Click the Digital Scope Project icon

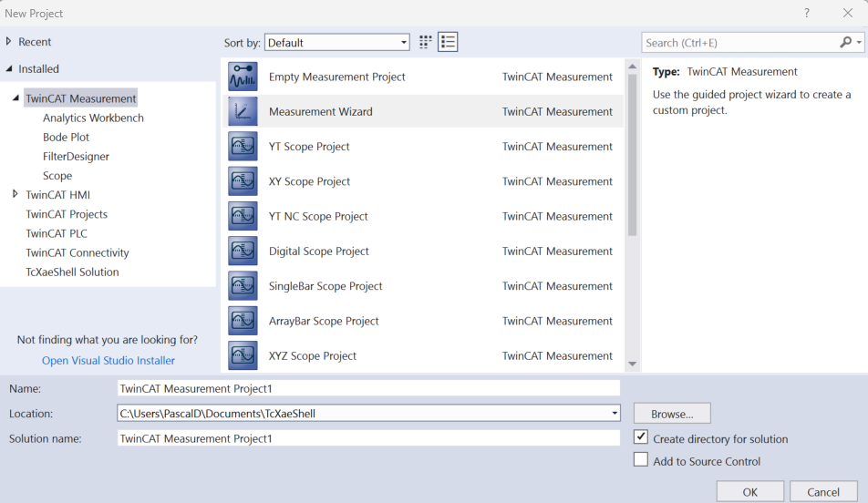click(243, 251)
